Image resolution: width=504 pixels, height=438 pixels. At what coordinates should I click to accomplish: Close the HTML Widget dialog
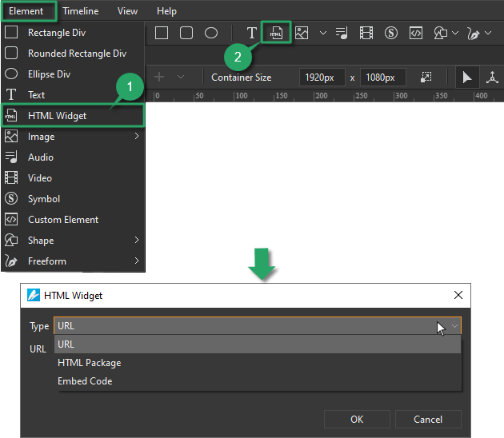(x=458, y=295)
